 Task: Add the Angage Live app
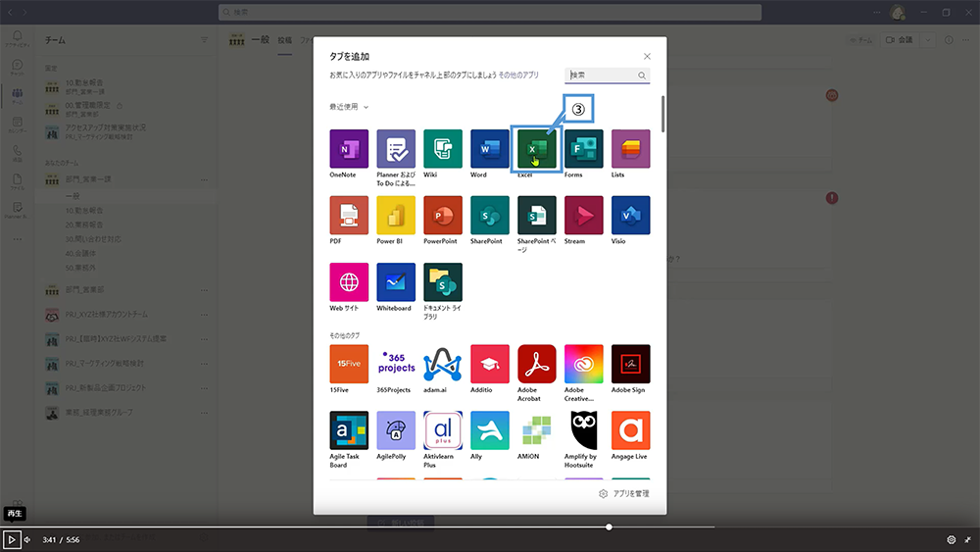[x=630, y=430]
